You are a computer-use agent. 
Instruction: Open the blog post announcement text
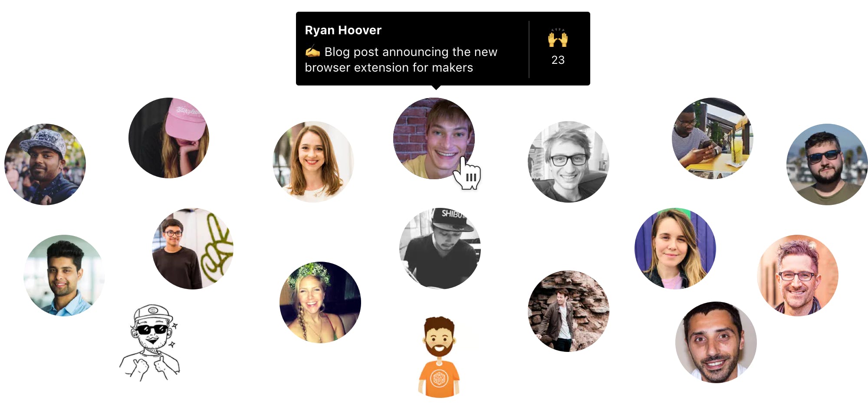coord(401,59)
